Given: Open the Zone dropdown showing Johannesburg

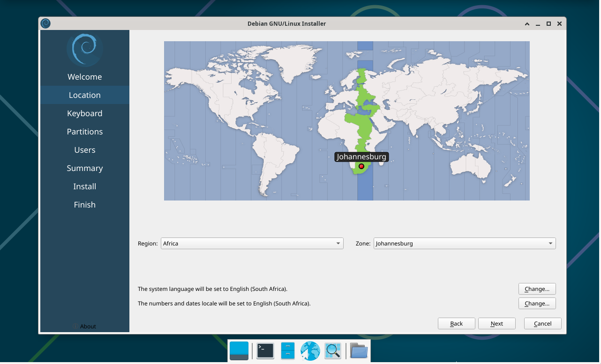Looking at the screenshot, I should click(464, 243).
